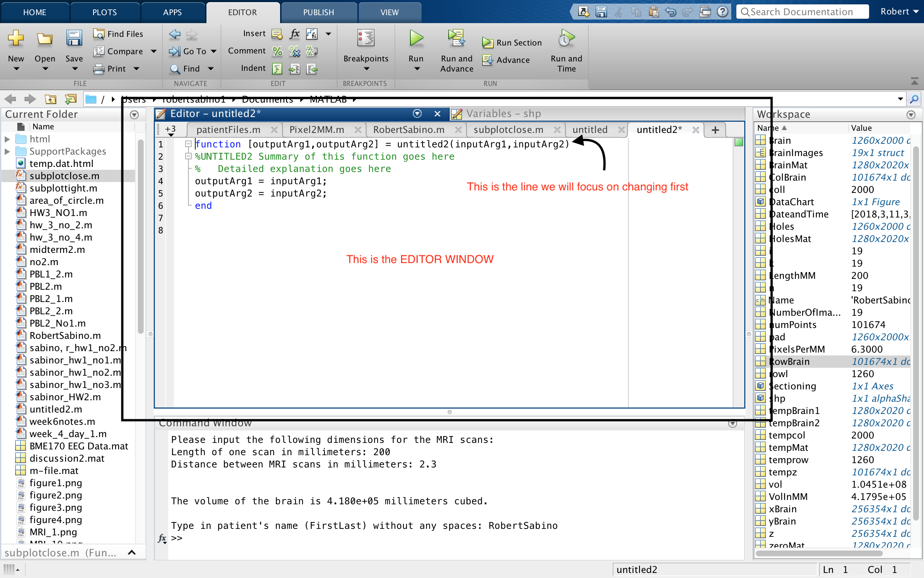The image size is (924, 578).
Task: Click the green Run icon
Action: pyautogui.click(x=416, y=38)
